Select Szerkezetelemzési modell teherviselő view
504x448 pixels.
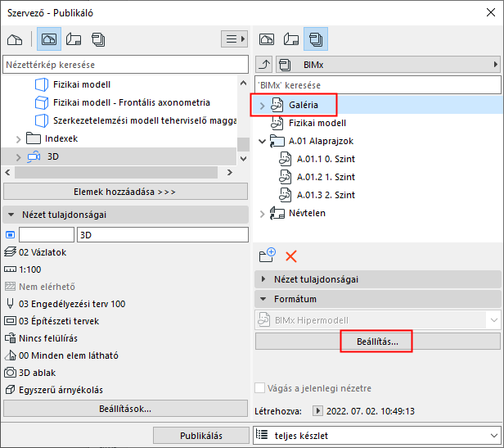tap(145, 120)
